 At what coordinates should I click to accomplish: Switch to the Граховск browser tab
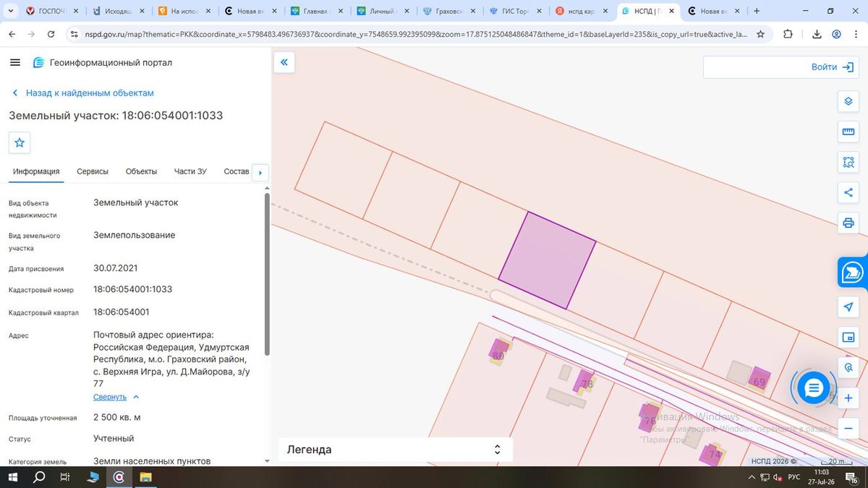(448, 11)
